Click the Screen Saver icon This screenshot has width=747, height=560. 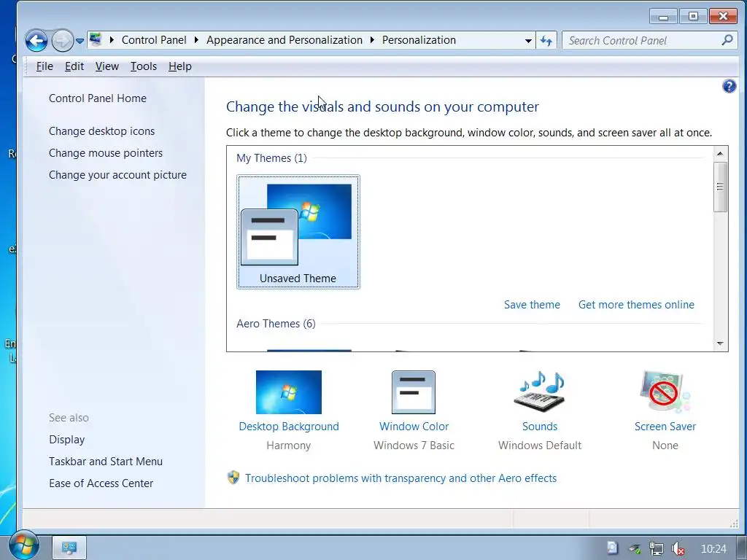[665, 392]
